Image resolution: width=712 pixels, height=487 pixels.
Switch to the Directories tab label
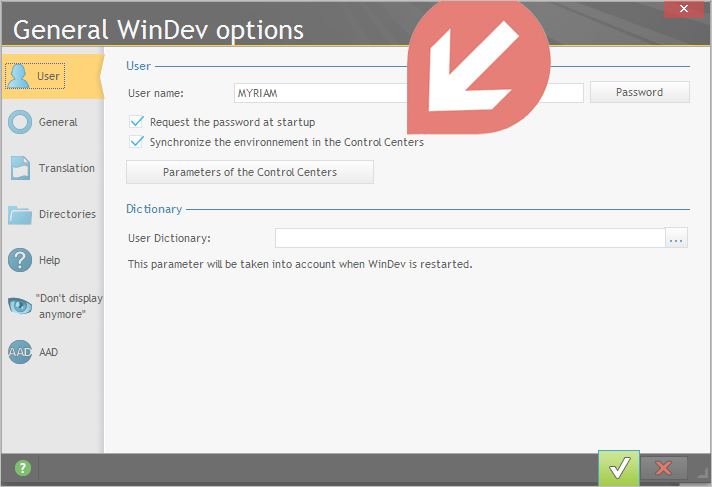pyautogui.click(x=67, y=214)
